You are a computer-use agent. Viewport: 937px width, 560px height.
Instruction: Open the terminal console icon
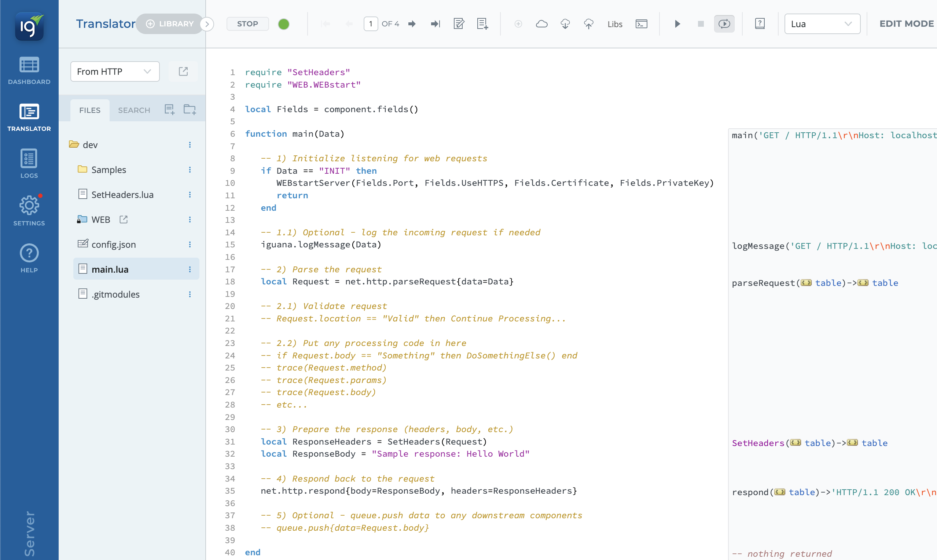tap(641, 24)
